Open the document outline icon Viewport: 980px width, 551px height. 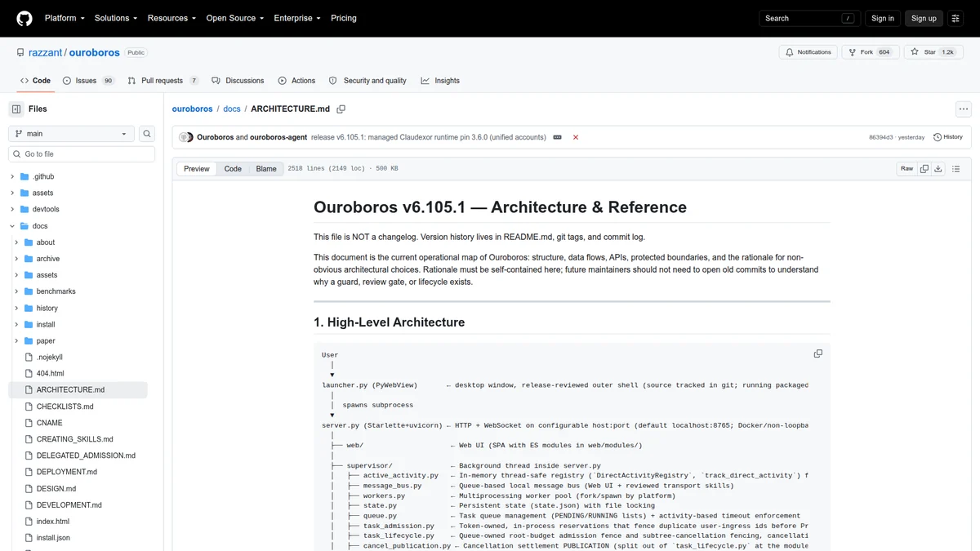pyautogui.click(x=956, y=169)
